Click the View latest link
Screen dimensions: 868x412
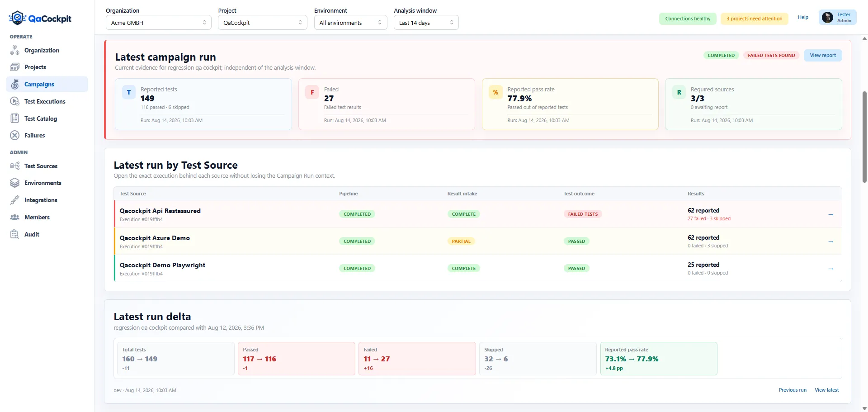pyautogui.click(x=826, y=390)
